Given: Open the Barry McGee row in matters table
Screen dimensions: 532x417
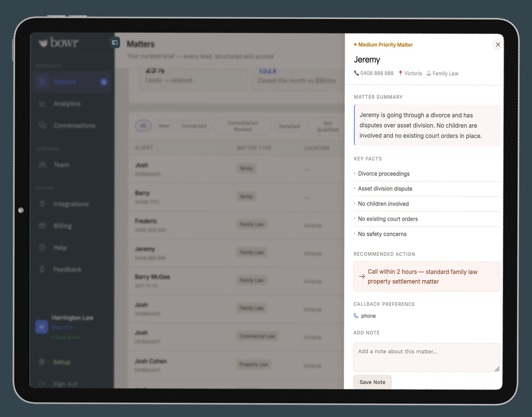Looking at the screenshot, I should tap(237, 281).
